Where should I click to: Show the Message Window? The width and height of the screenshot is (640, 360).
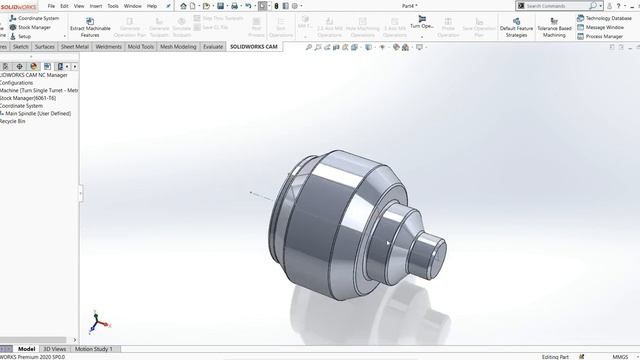click(600, 27)
